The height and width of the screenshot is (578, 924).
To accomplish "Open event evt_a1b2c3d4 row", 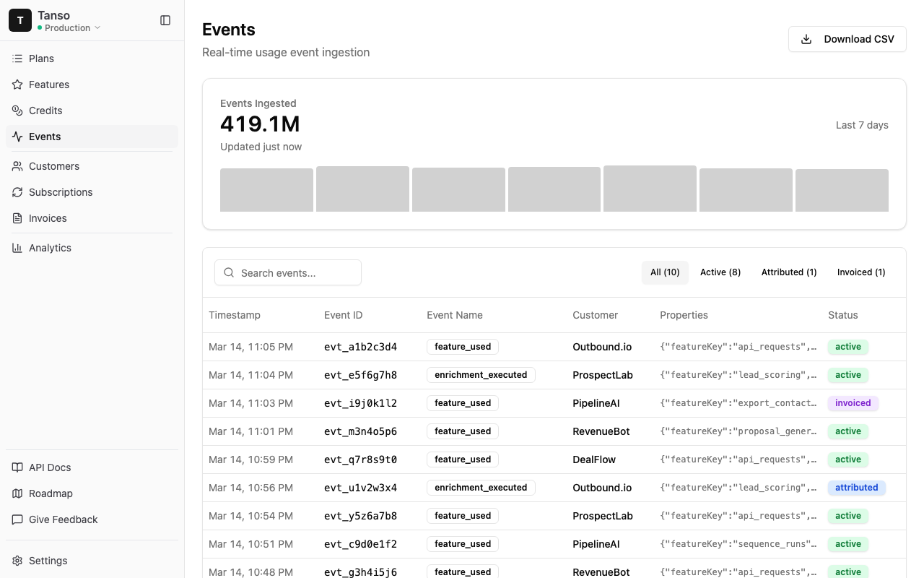I will (x=360, y=347).
